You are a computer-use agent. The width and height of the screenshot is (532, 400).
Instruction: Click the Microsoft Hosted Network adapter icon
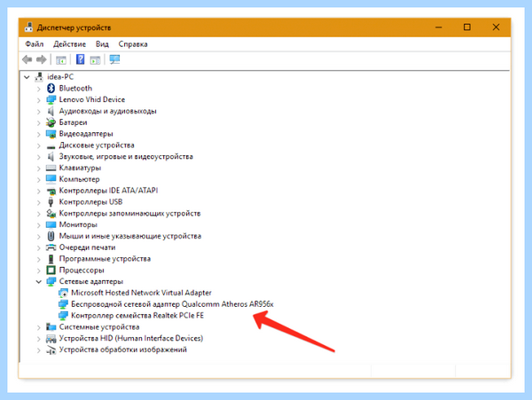click(63, 293)
